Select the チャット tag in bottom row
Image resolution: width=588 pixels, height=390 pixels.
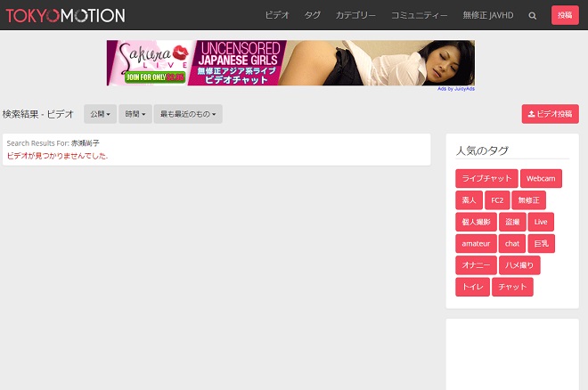[512, 287]
